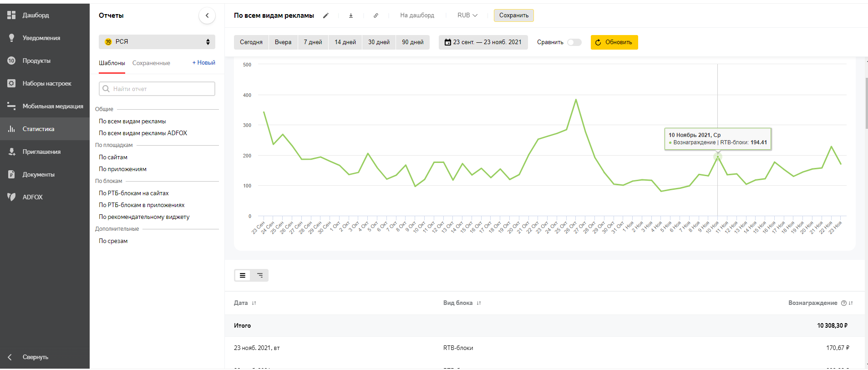This screenshot has width=868, height=370.
Task: Click the Наборы настроек gear icon
Action: click(x=11, y=83)
